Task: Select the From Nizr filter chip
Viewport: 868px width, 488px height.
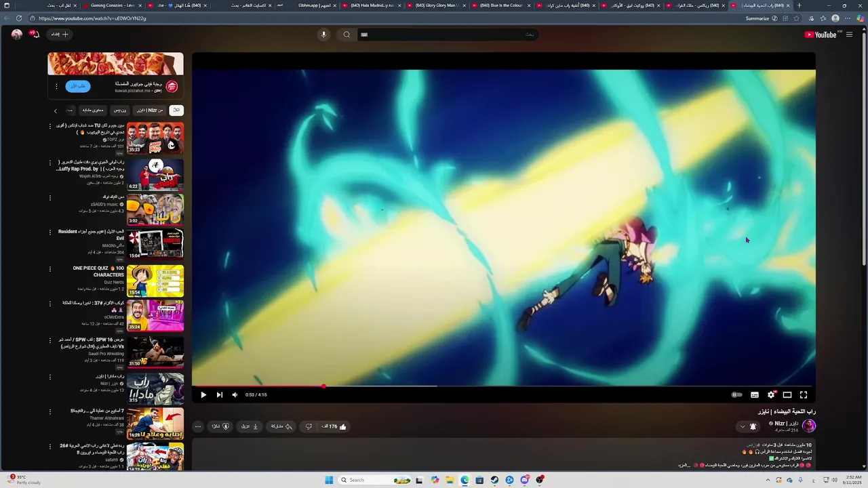Action: 150,110
